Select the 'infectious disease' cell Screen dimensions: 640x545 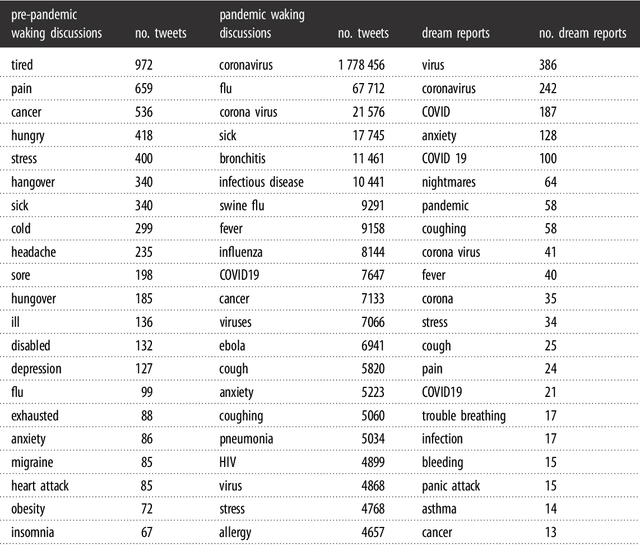click(x=261, y=182)
